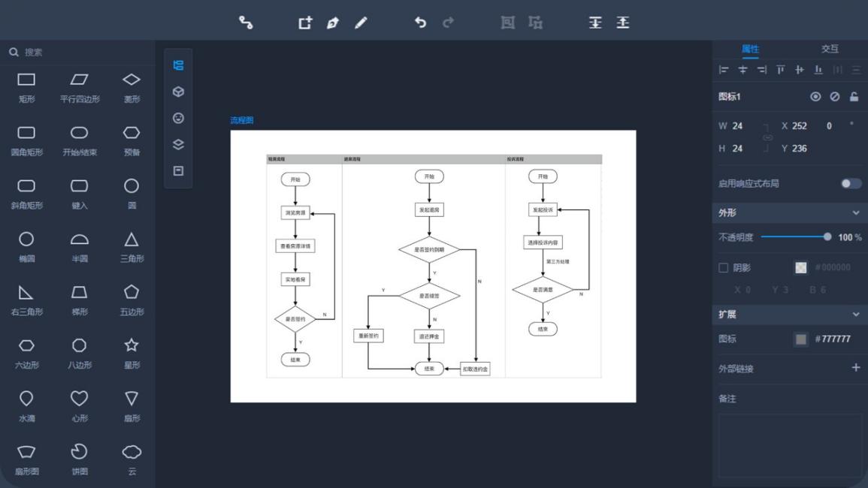The width and height of the screenshot is (868, 488).
Task: Add an external link with plus button
Action: coord(856,368)
